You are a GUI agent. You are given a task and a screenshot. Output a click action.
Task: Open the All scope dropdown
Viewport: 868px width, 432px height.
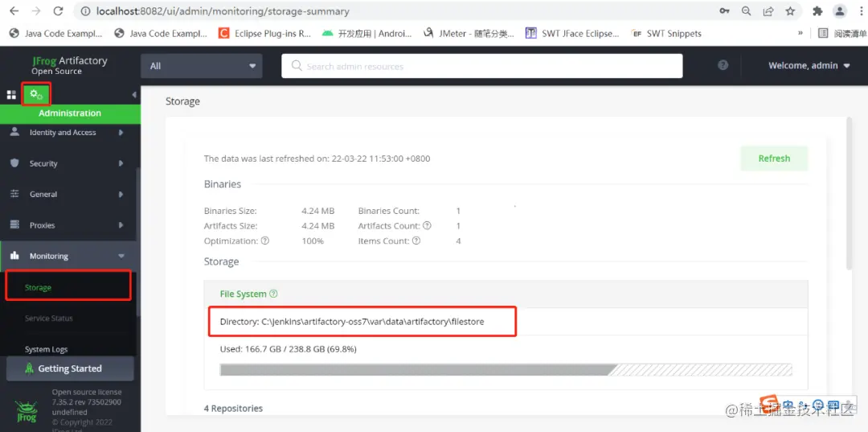(x=202, y=66)
